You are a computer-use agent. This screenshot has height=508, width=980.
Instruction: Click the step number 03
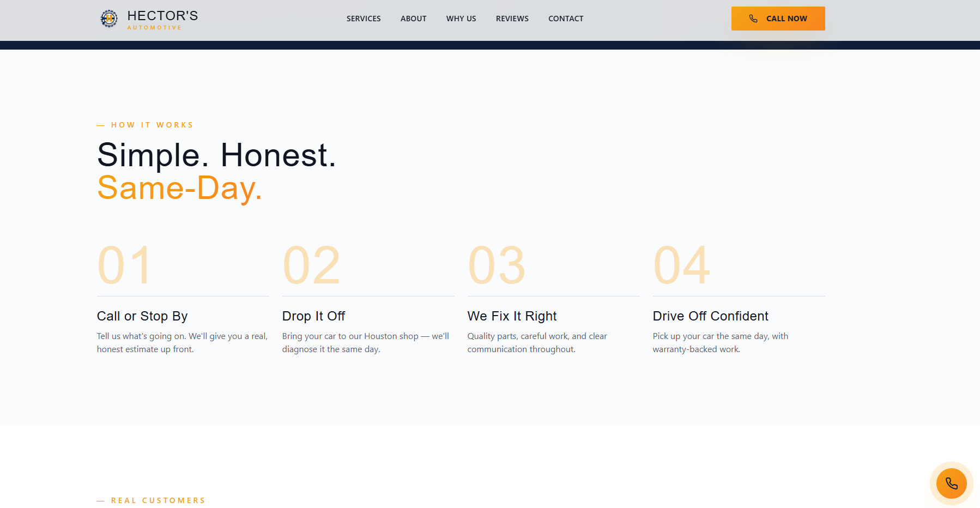pos(497,265)
